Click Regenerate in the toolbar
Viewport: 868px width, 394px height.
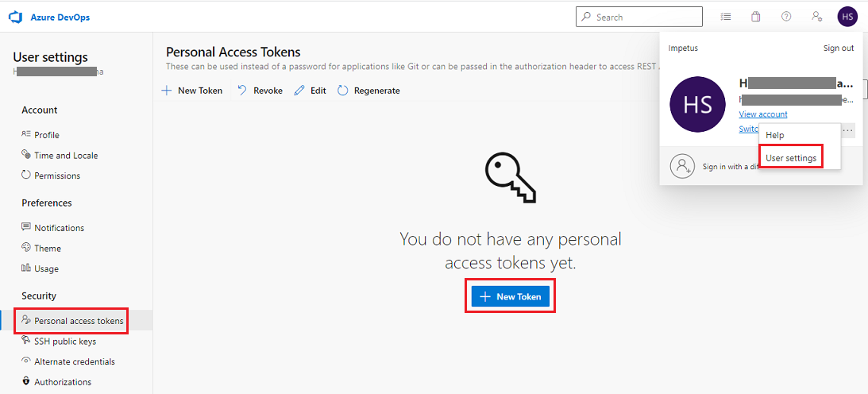click(368, 91)
